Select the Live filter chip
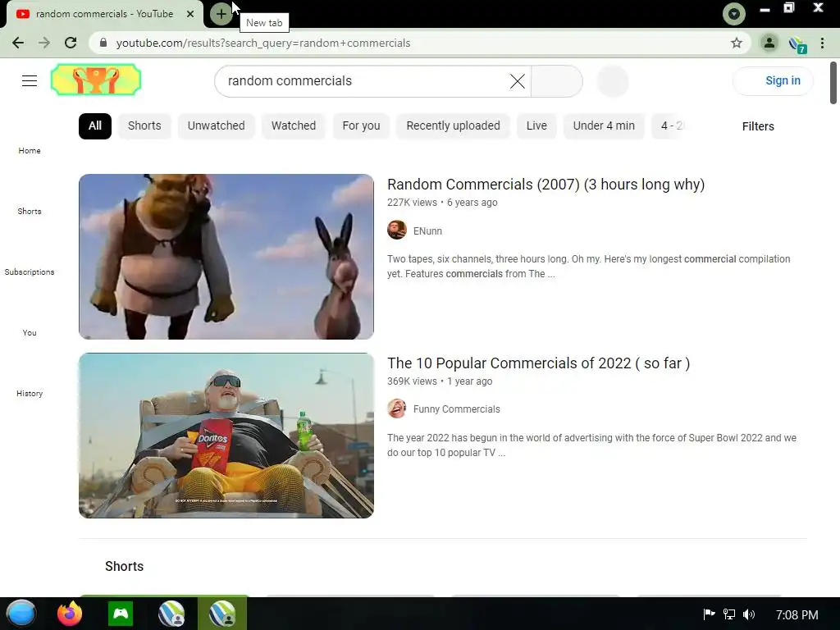This screenshot has width=840, height=630. [x=536, y=126]
